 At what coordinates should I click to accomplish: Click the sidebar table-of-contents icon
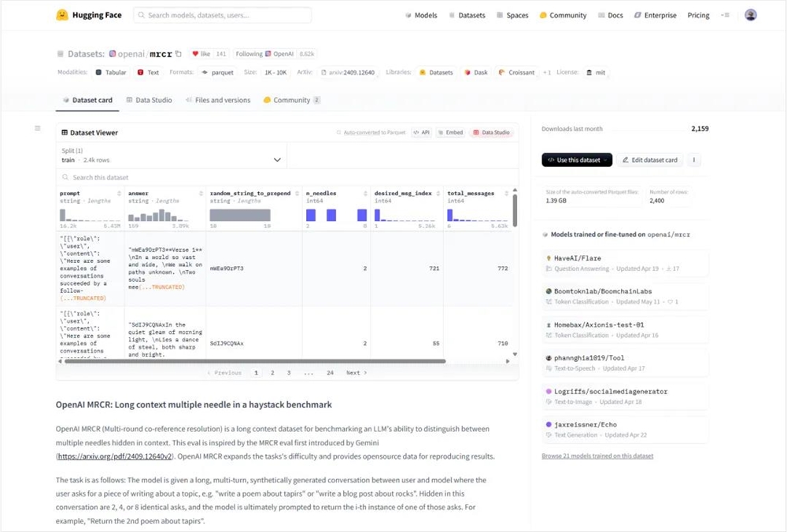click(x=37, y=128)
